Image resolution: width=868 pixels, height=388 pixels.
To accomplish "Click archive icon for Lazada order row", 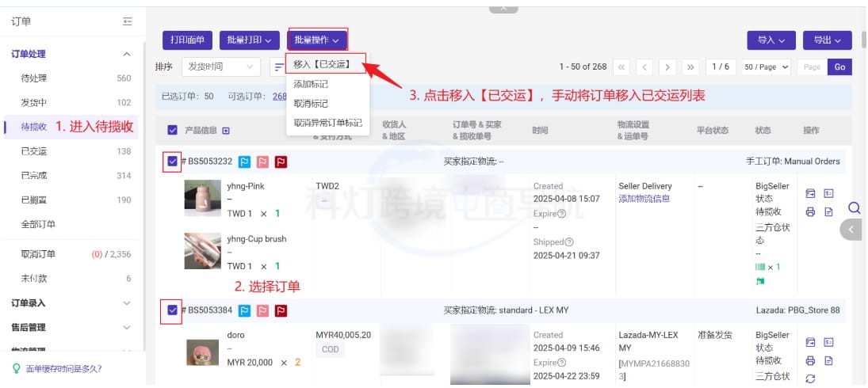I will 810,342.
